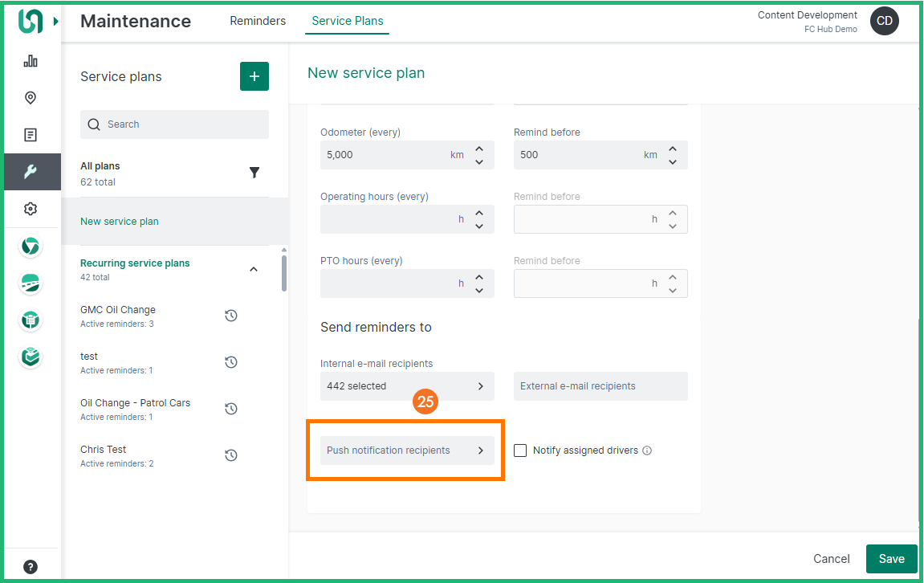Enable the Notify assigned drivers checkbox

click(x=520, y=450)
